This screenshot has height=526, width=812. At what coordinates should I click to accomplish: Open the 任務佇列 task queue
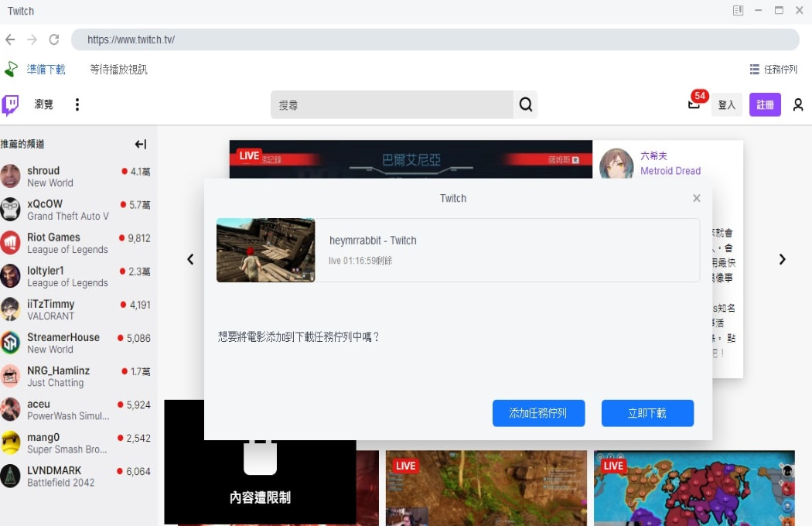[x=773, y=70]
